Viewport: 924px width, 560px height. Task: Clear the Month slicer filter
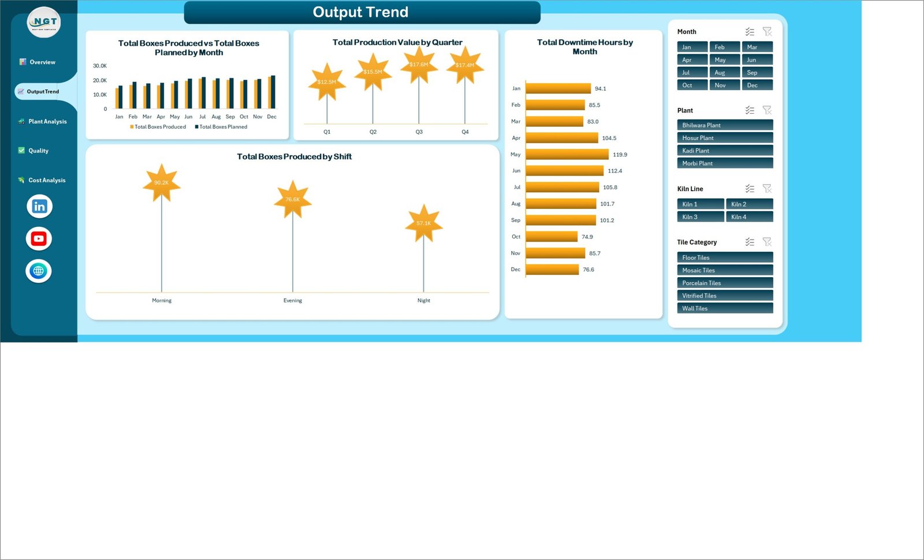pos(767,32)
